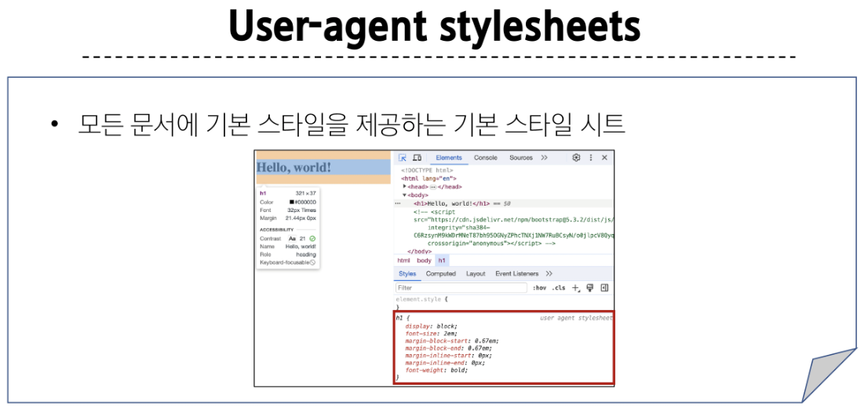Switch to the Elements tab
Viewport: 868px width, 413px height.
(448, 158)
